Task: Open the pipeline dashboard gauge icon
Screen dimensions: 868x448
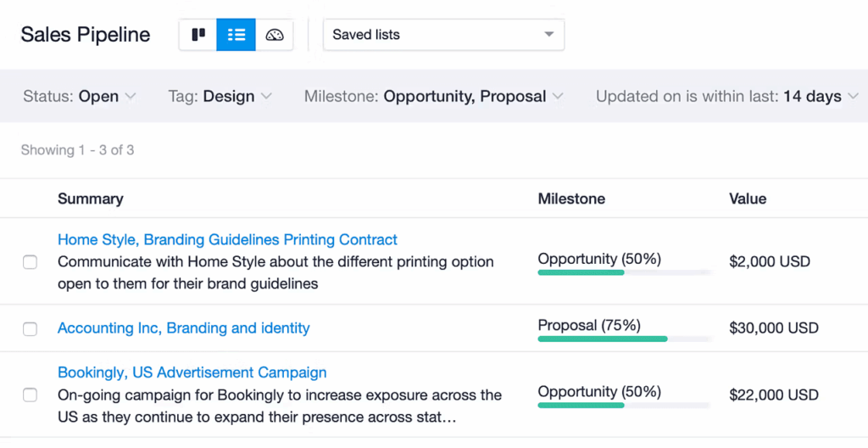Action: [274, 35]
